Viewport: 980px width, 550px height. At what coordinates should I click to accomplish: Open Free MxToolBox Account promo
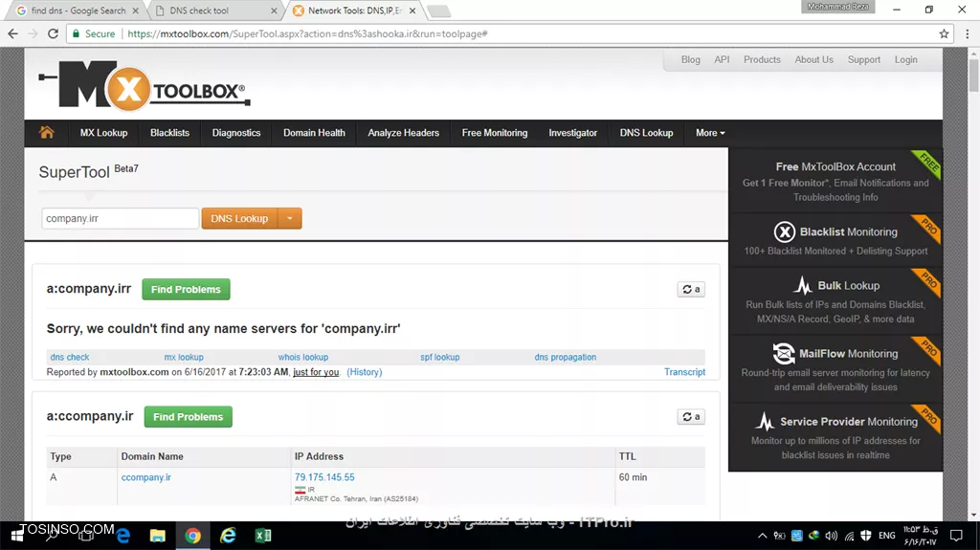coord(835,181)
